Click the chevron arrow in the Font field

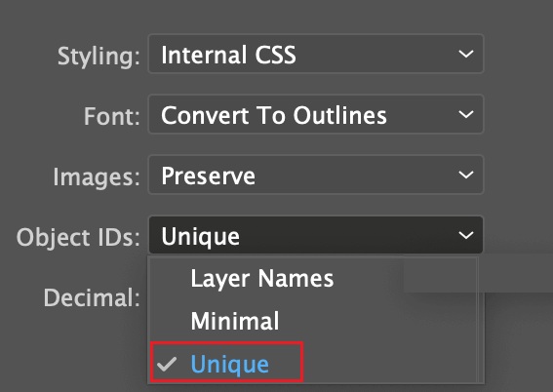(466, 114)
